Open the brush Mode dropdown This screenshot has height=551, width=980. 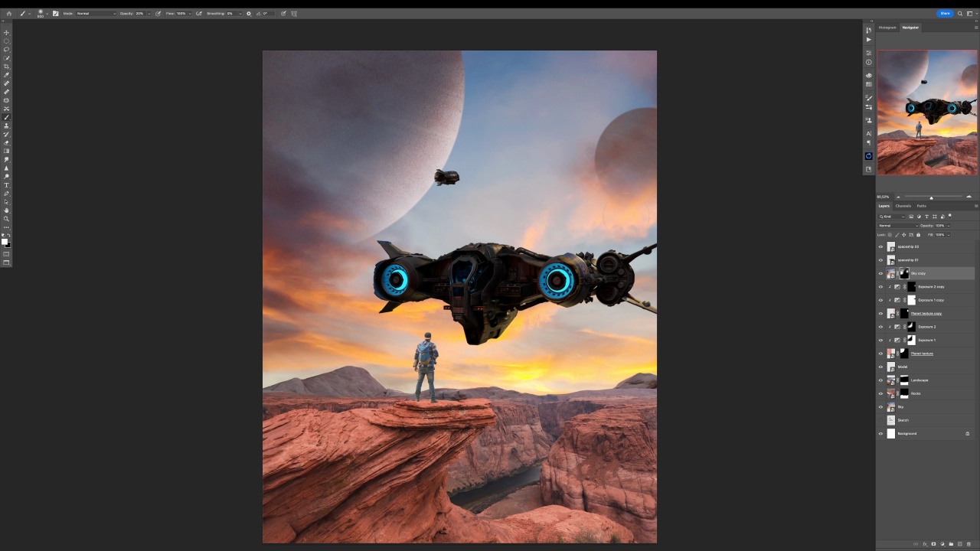(x=96, y=13)
